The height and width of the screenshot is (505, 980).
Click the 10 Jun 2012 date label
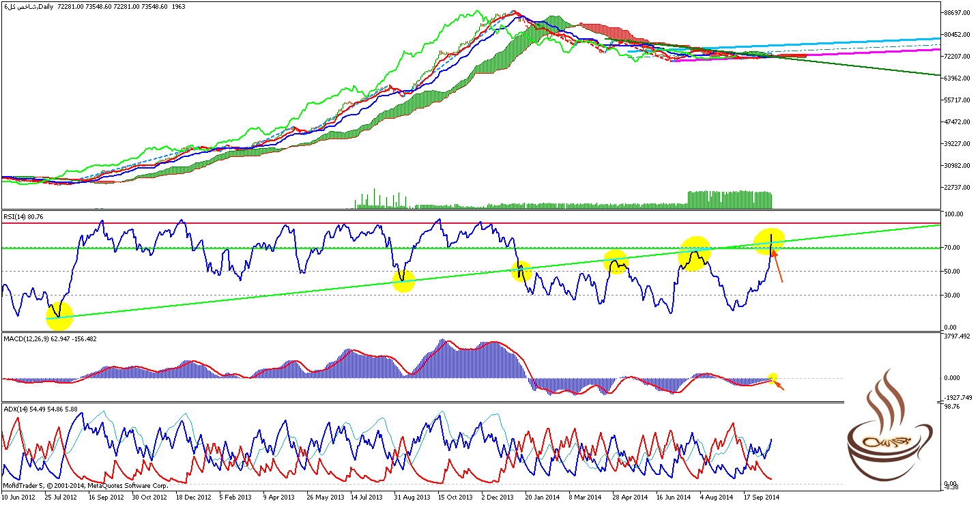pos(19,497)
